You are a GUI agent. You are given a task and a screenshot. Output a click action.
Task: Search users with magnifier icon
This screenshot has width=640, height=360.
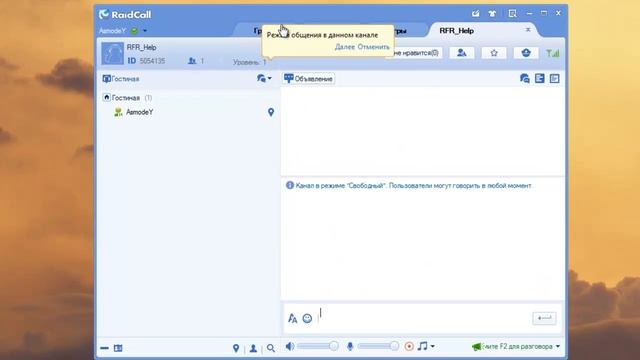tap(271, 348)
